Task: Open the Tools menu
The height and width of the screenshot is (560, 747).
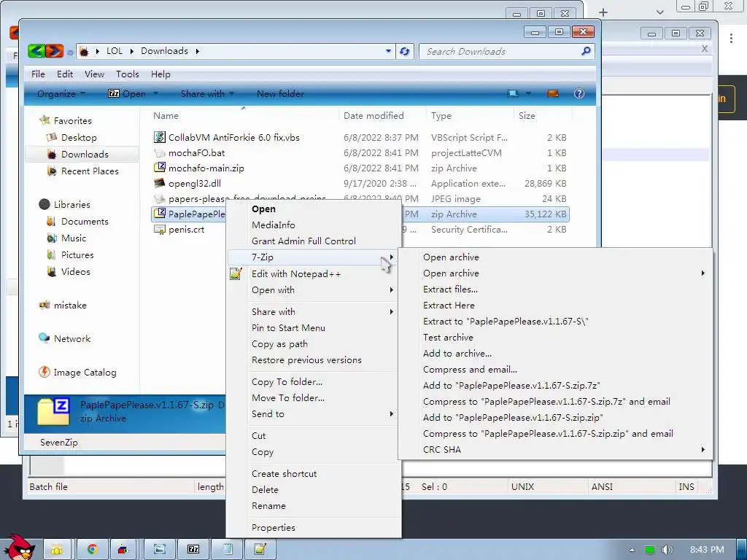Action: (127, 74)
